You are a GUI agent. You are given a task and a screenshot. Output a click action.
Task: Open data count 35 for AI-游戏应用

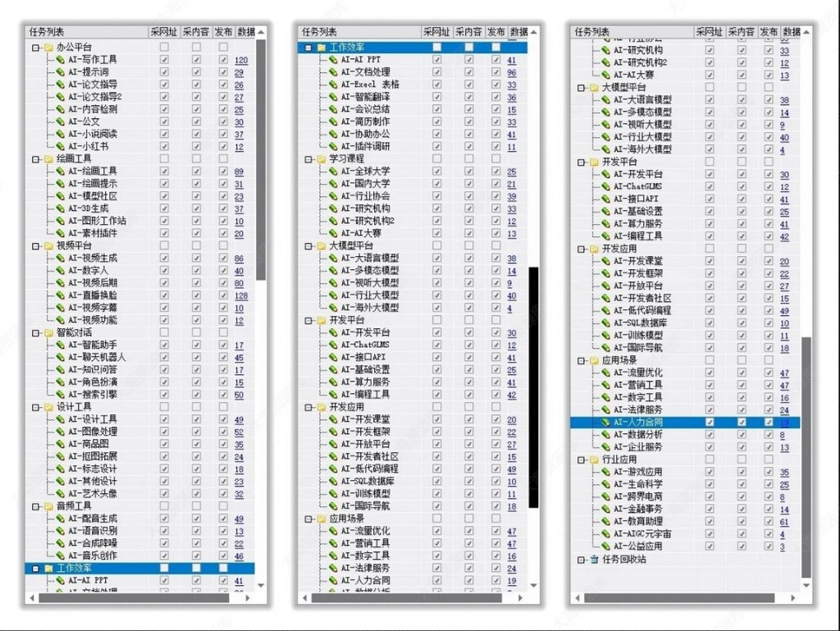point(784,473)
